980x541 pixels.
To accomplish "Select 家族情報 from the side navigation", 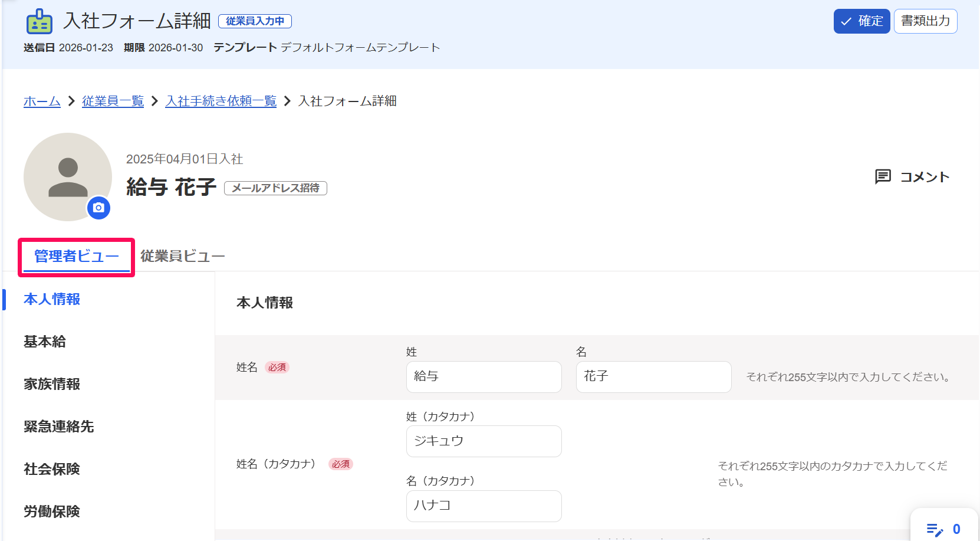I will pyautogui.click(x=51, y=384).
